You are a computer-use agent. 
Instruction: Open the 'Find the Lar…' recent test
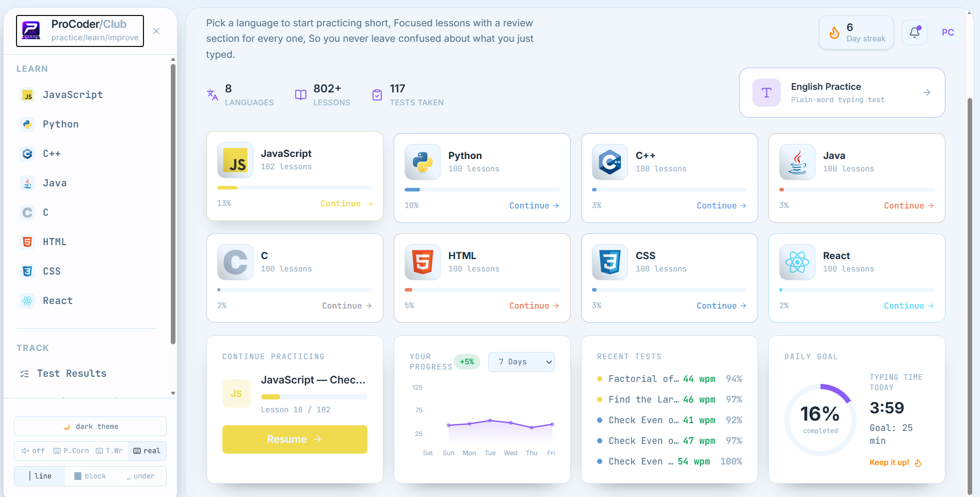pos(669,399)
